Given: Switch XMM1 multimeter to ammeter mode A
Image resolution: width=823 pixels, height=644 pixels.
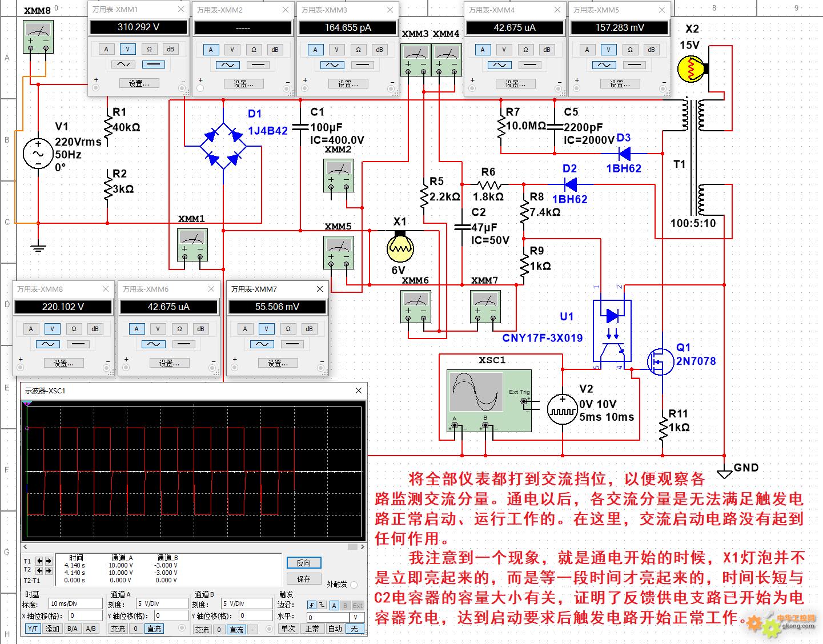Looking at the screenshot, I should coord(106,49).
